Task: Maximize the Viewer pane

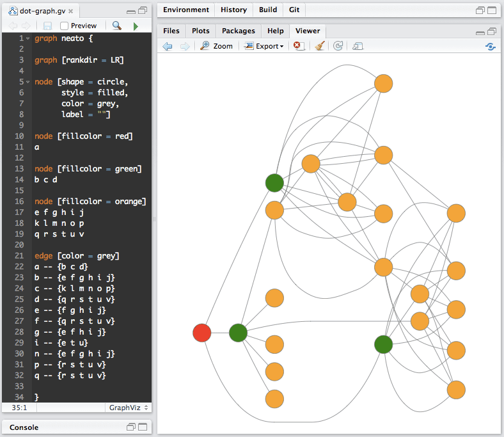Action: (x=492, y=31)
